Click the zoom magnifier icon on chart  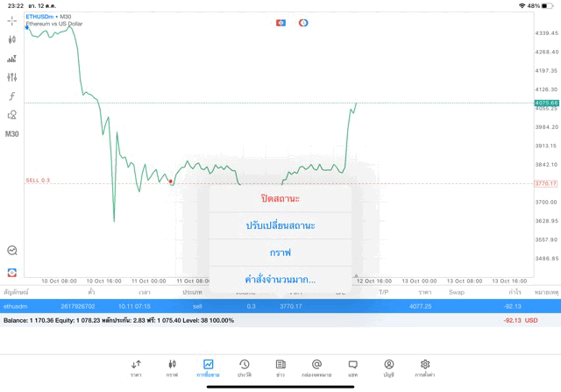12,251
